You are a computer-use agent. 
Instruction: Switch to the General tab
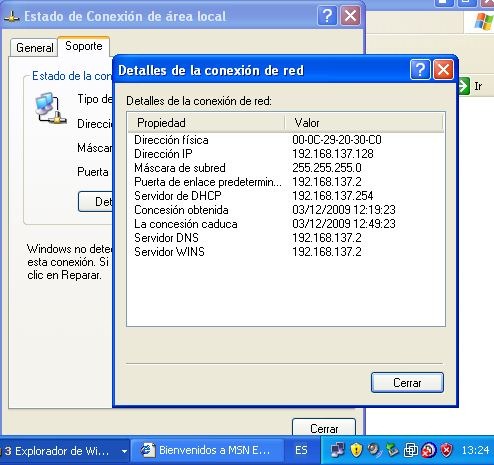34,48
